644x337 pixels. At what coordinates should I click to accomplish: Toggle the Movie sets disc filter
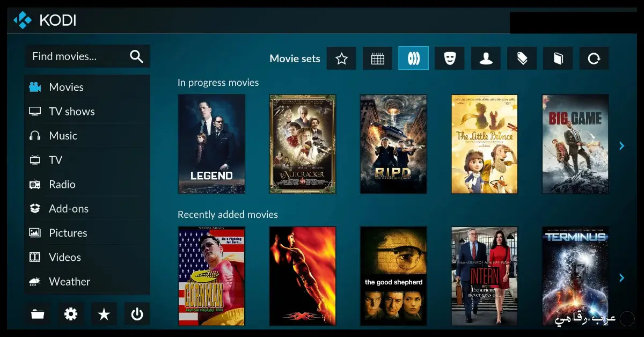tap(413, 58)
